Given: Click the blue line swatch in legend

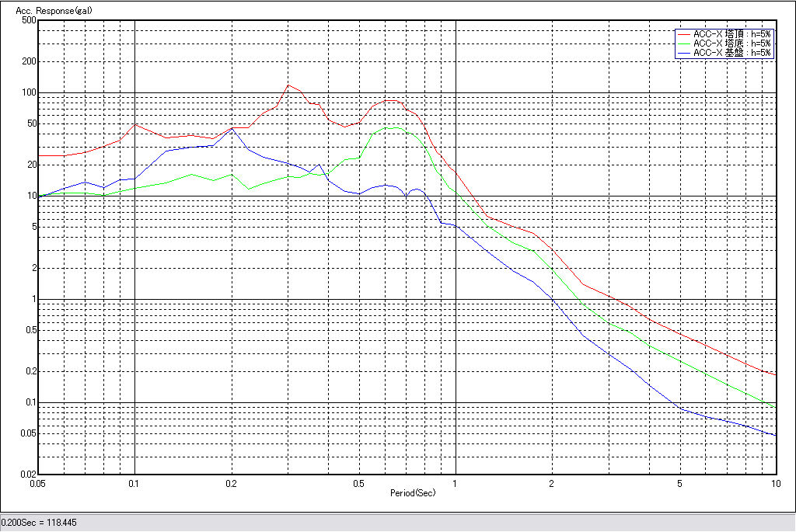Looking at the screenshot, I should point(683,53).
